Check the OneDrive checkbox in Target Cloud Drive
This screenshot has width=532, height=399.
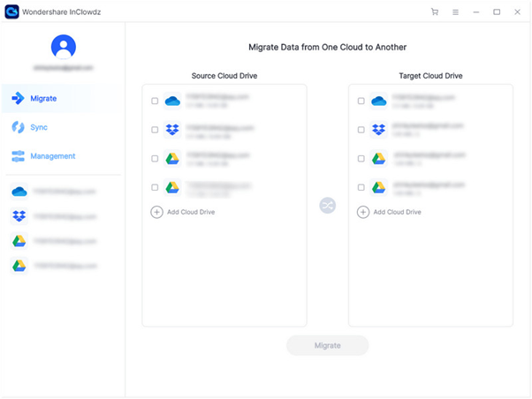[361, 102]
